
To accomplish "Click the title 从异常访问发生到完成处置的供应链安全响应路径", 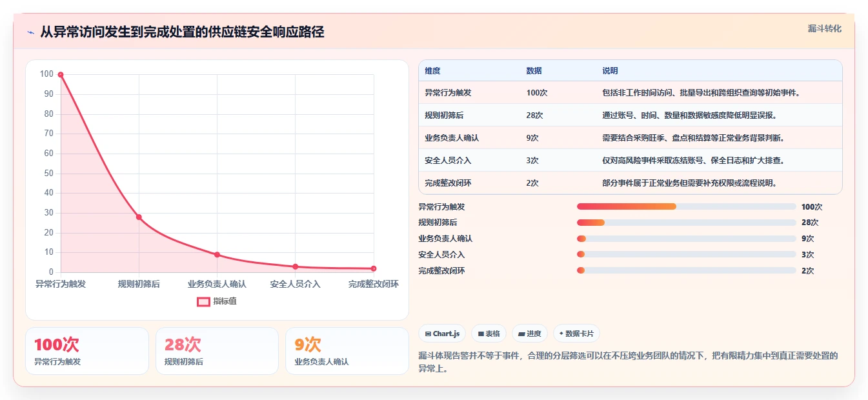I will coord(182,32).
